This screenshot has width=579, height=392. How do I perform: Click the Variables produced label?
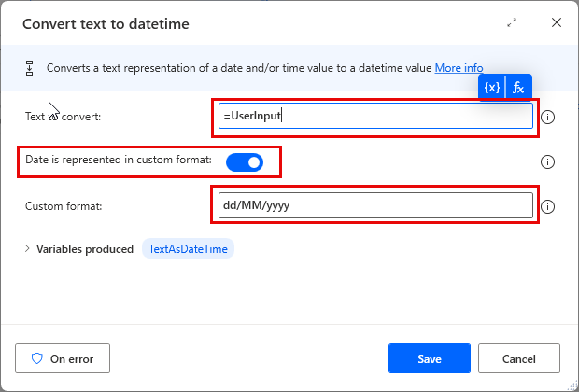[85, 249]
